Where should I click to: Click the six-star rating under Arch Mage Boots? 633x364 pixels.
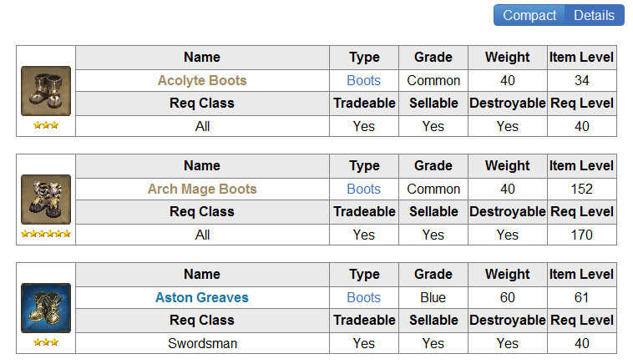pos(46,234)
